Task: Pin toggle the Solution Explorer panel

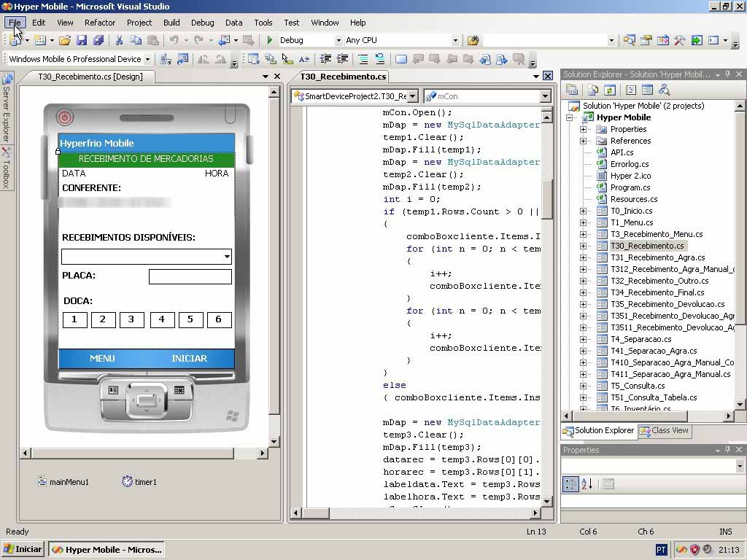Action: pos(727,74)
